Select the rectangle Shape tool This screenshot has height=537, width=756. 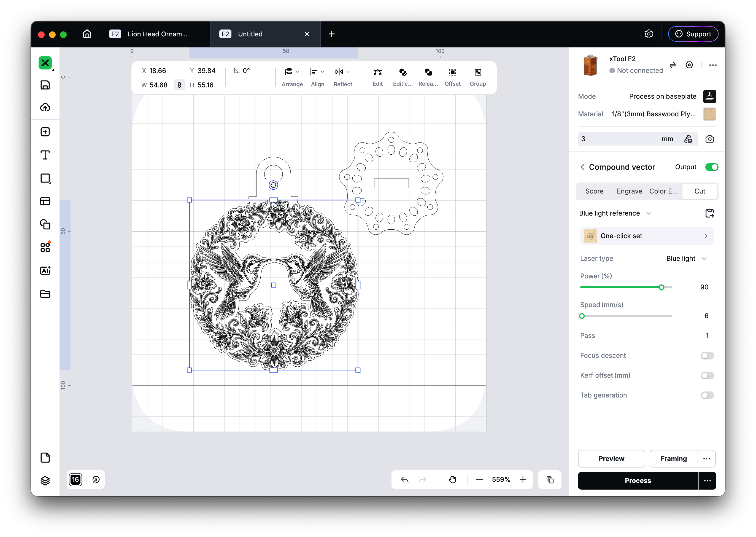[x=45, y=178]
